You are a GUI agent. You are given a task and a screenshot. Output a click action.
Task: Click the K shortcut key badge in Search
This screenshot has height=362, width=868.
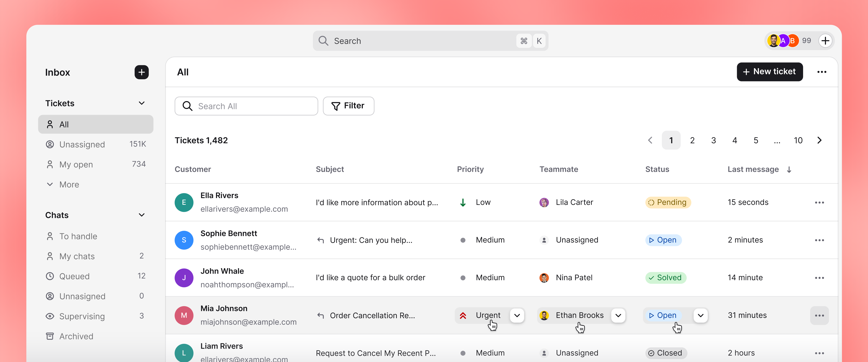[539, 41]
